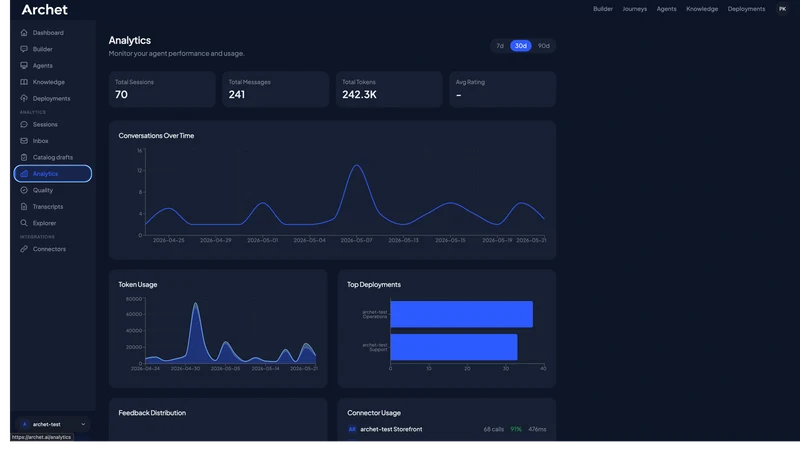Image resolution: width=800 pixels, height=450 pixels.
Task: Open Agents in top navigation
Action: click(666, 9)
